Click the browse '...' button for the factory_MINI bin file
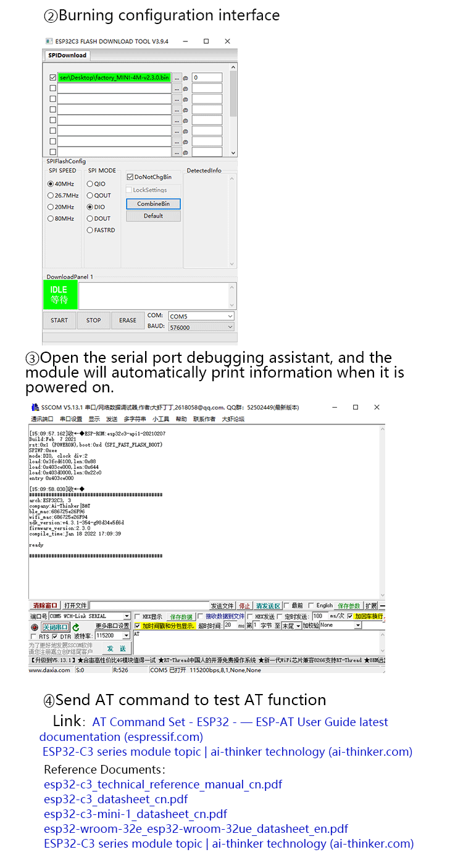 click(x=177, y=78)
